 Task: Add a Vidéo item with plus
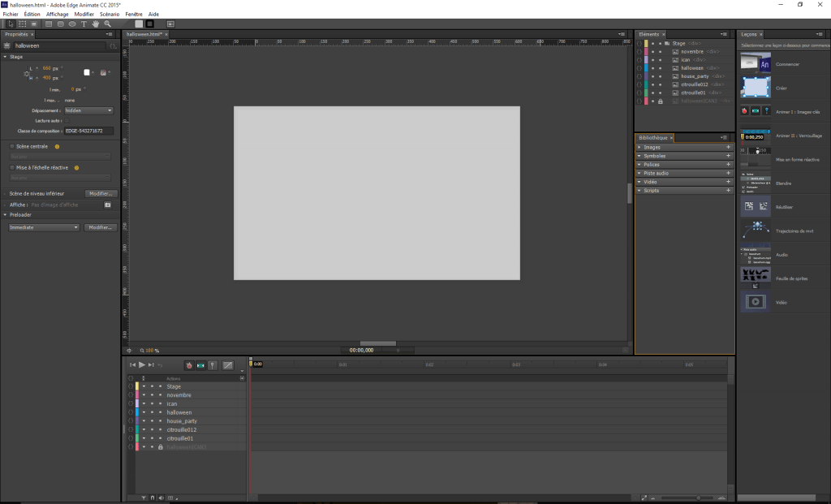click(728, 182)
